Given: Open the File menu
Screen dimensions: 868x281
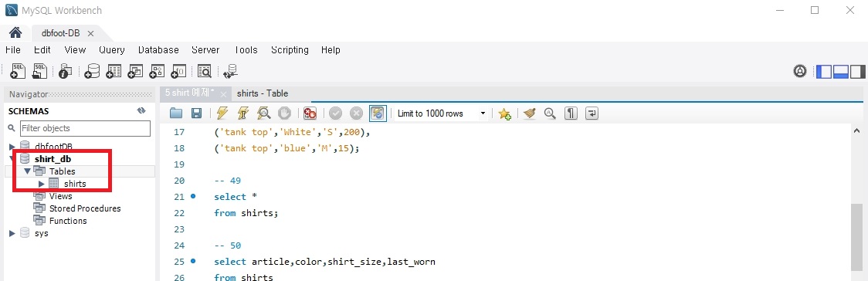Looking at the screenshot, I should coord(12,49).
